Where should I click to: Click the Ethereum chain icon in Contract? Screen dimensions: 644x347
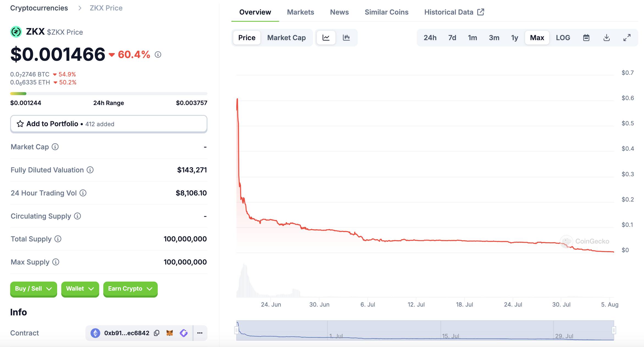click(95, 333)
